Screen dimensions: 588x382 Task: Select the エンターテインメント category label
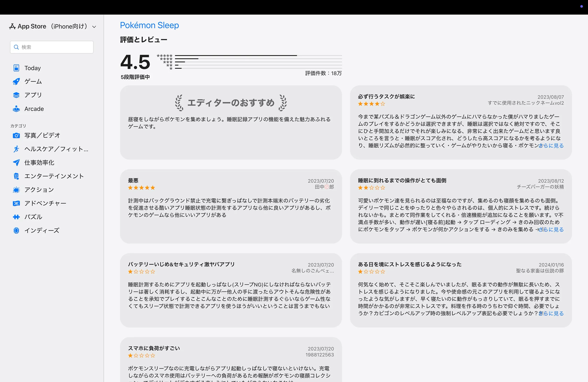[x=54, y=176]
